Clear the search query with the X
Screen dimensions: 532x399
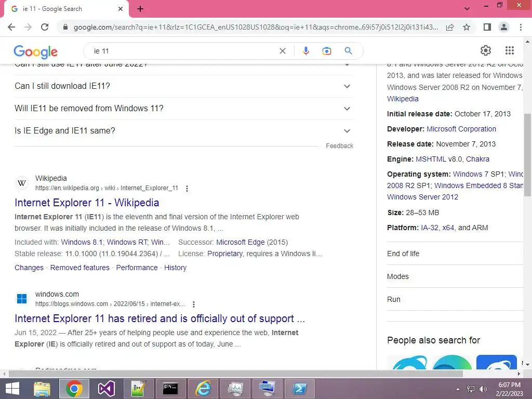(x=282, y=51)
